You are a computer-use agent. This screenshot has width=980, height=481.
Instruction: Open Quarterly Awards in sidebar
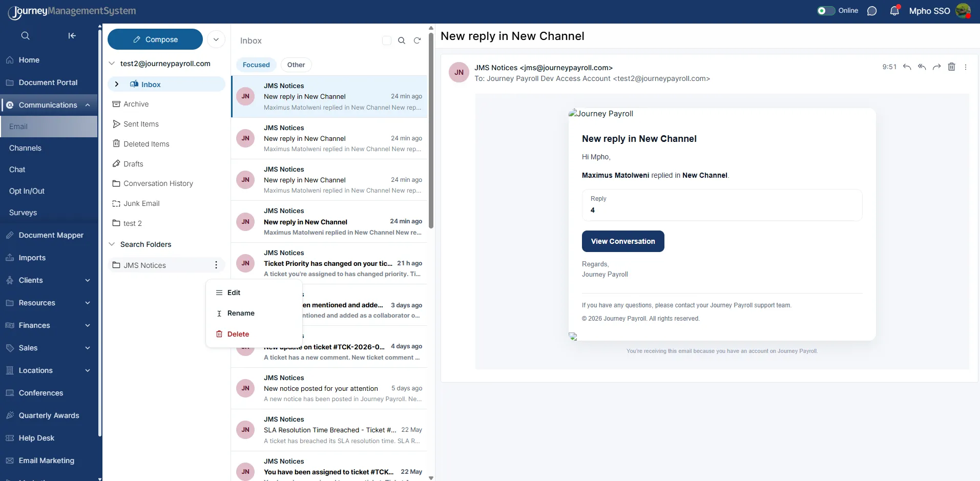coord(49,415)
